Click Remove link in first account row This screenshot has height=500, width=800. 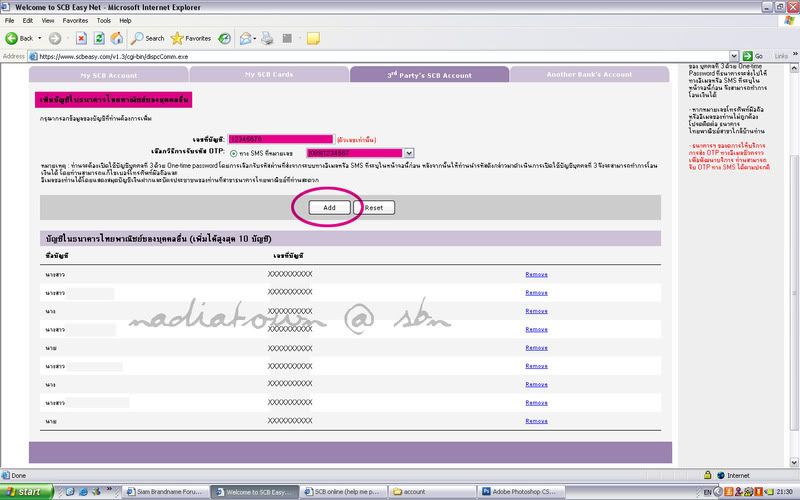[x=536, y=274]
